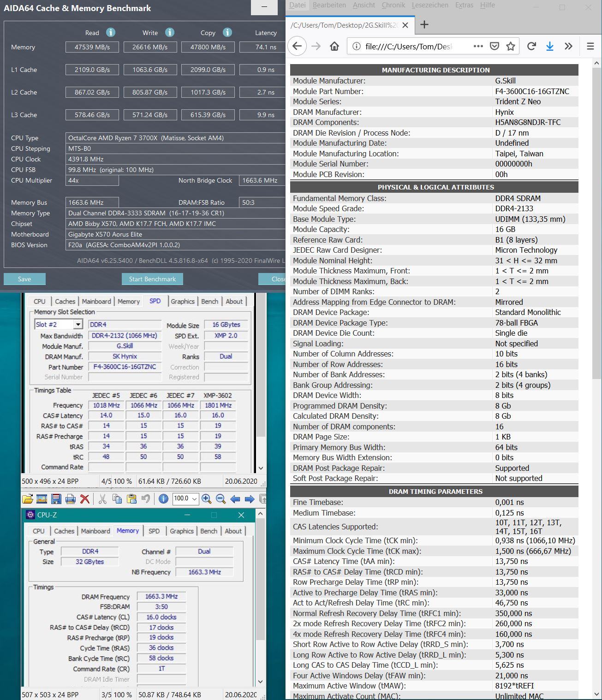Click Memory Read value 47539 MB/s
The width and height of the screenshot is (602, 700).
[92, 47]
